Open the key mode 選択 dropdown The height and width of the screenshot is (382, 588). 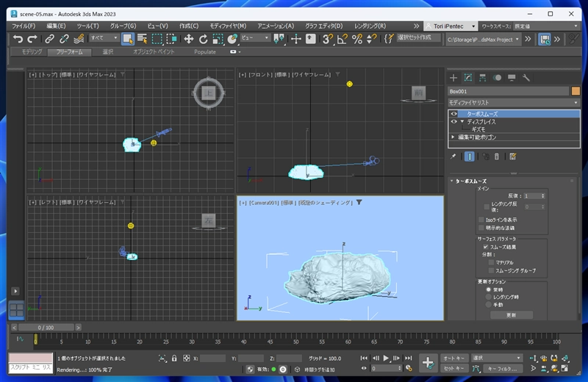pos(497,358)
